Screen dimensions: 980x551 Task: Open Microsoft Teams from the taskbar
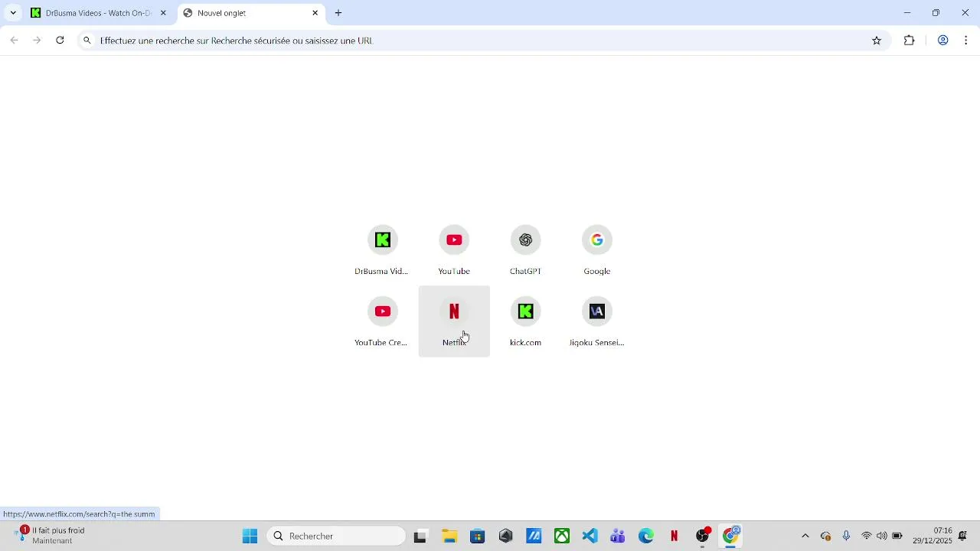(x=618, y=536)
